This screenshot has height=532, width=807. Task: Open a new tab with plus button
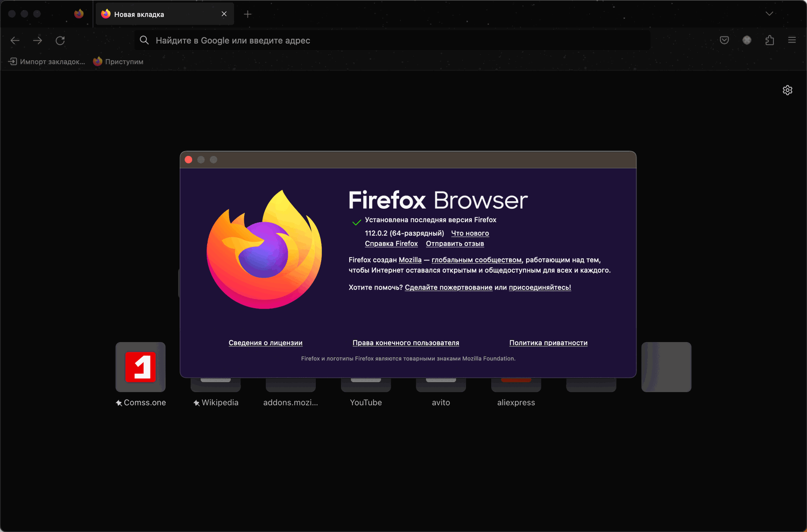click(247, 15)
